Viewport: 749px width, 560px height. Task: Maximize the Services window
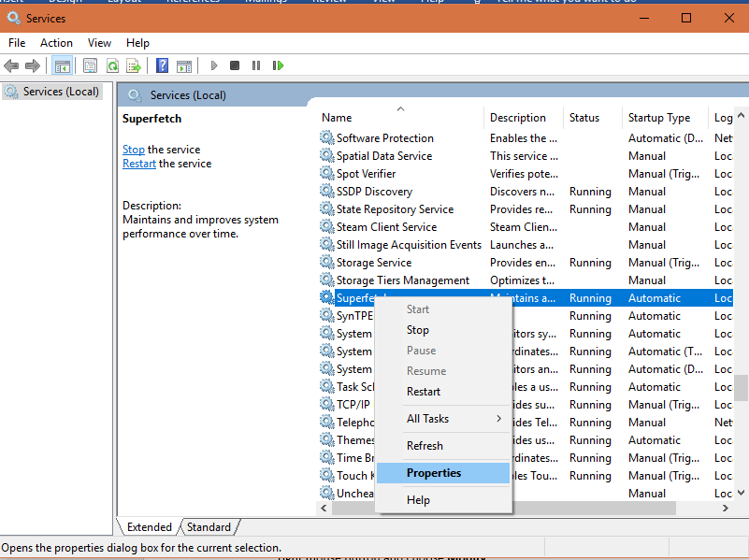click(x=686, y=18)
